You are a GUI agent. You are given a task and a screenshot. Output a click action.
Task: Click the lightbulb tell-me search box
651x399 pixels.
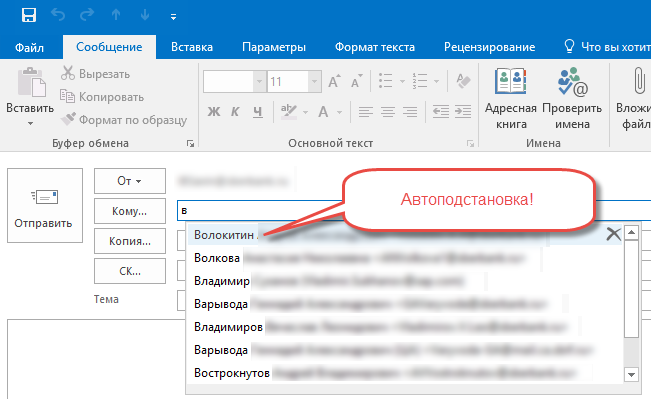tap(607, 47)
